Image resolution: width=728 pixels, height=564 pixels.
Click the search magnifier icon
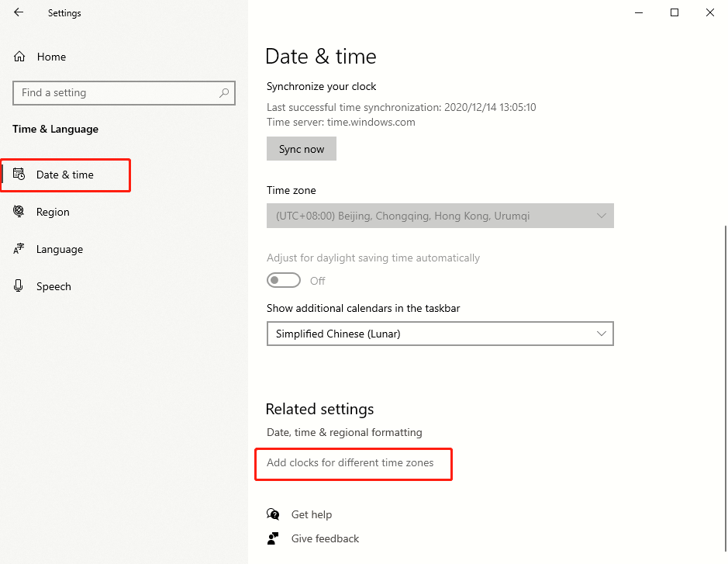point(224,93)
